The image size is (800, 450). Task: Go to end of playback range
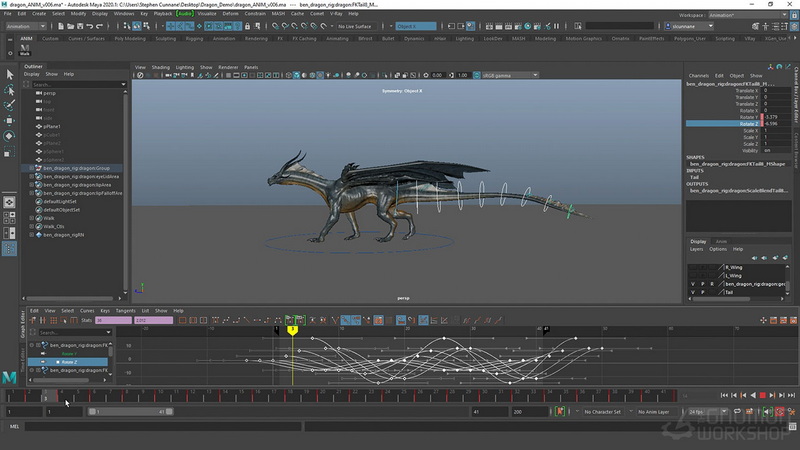[x=791, y=395]
